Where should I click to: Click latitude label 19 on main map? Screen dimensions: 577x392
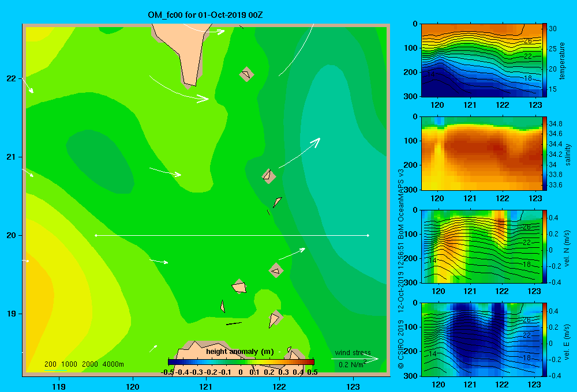[11, 314]
